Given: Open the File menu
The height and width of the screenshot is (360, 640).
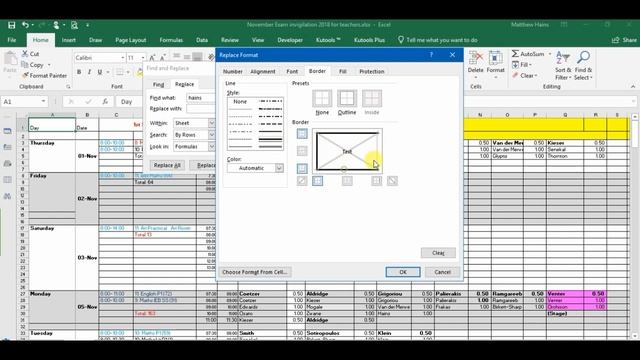Looking at the screenshot, I should point(12,40).
